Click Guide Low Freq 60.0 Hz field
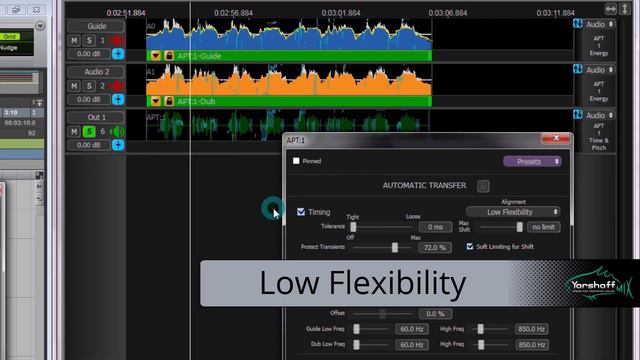This screenshot has height=360, width=640. [x=412, y=329]
